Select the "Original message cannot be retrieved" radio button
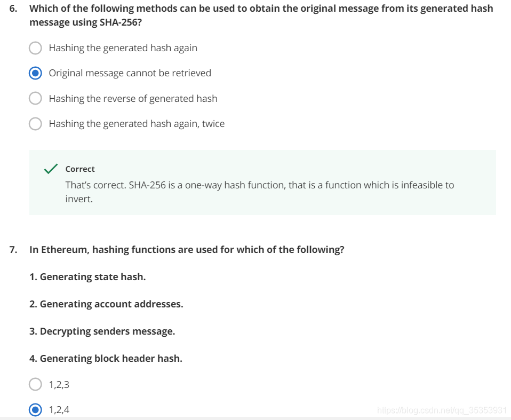The height and width of the screenshot is (420, 511). coord(36,73)
